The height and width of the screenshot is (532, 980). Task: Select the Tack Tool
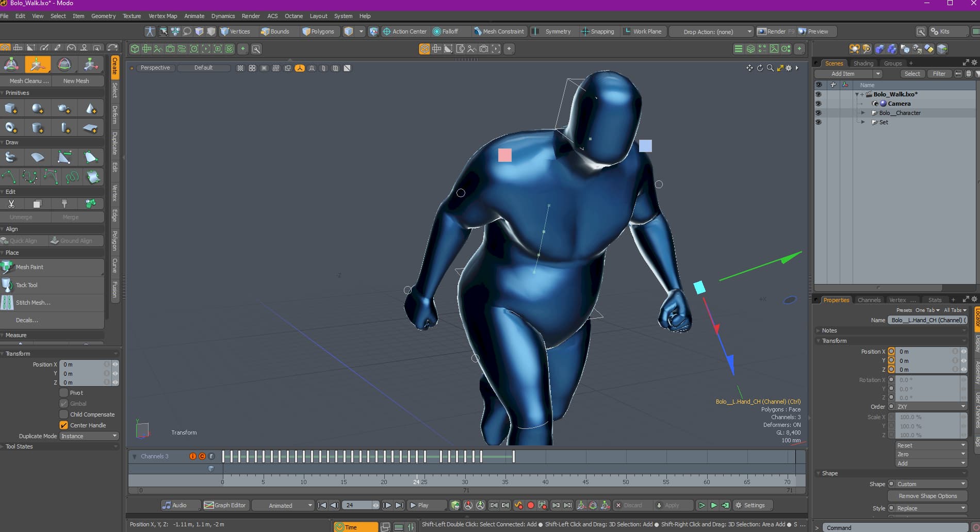(x=52, y=285)
